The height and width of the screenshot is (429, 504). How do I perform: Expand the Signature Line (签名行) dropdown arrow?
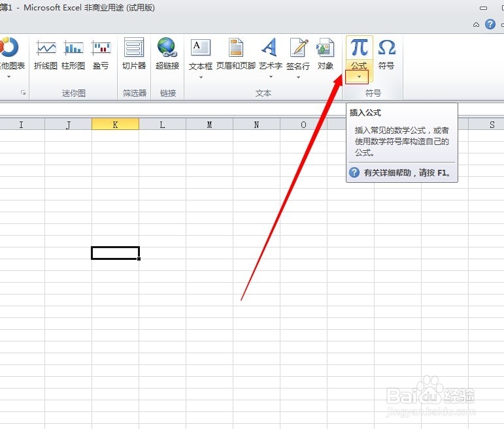pyautogui.click(x=298, y=78)
